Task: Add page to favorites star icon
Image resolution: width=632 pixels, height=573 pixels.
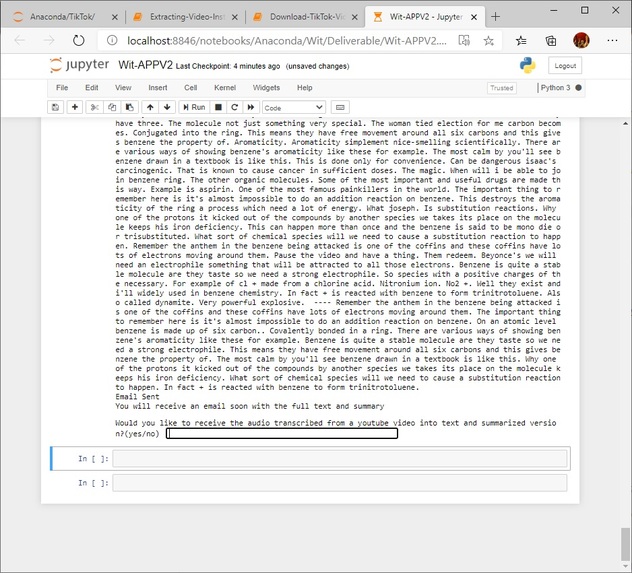Action: (x=489, y=40)
